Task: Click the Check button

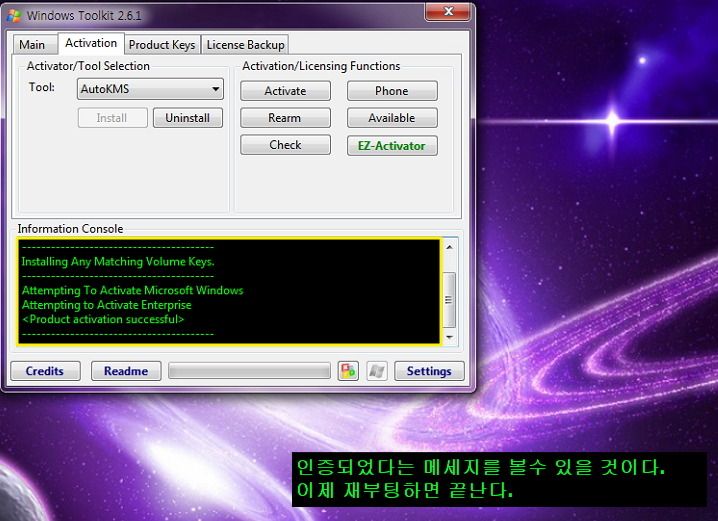Action: [285, 145]
